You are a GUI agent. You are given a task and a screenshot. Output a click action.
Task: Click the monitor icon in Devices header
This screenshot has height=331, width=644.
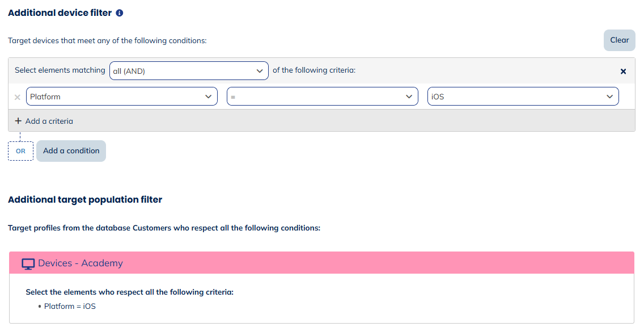[x=28, y=263]
